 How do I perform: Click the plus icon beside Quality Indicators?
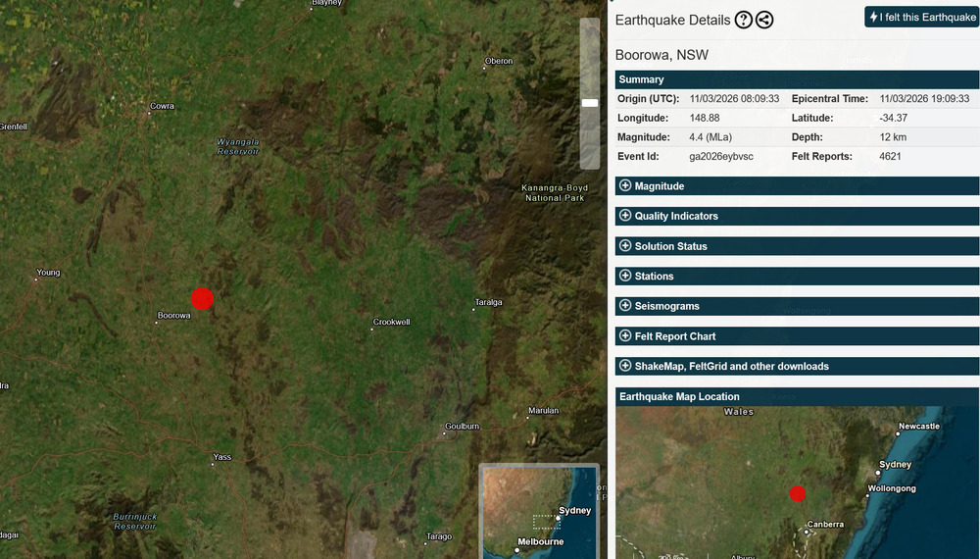[x=625, y=216]
